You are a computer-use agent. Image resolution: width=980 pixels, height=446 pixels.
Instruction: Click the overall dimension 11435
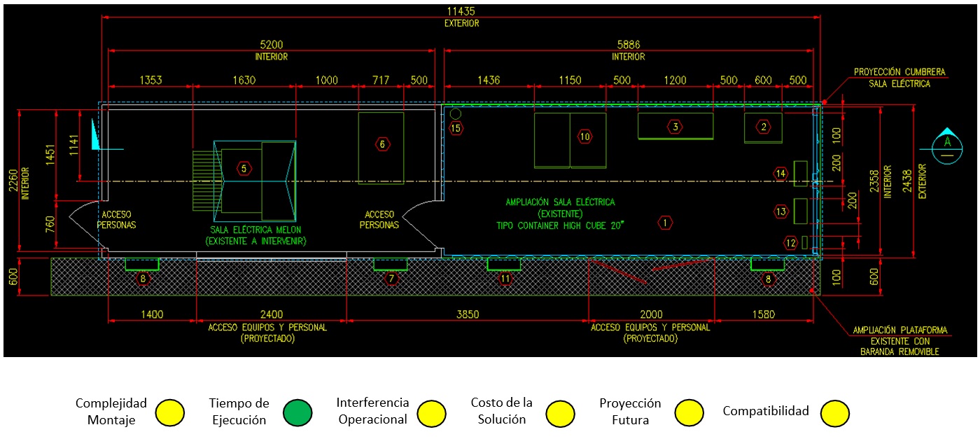tap(461, 11)
